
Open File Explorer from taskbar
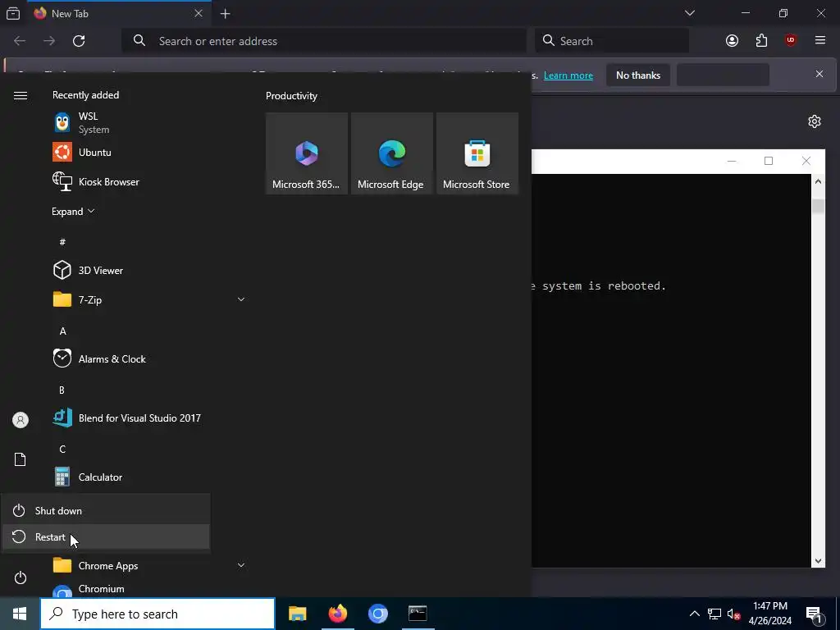coord(297,614)
